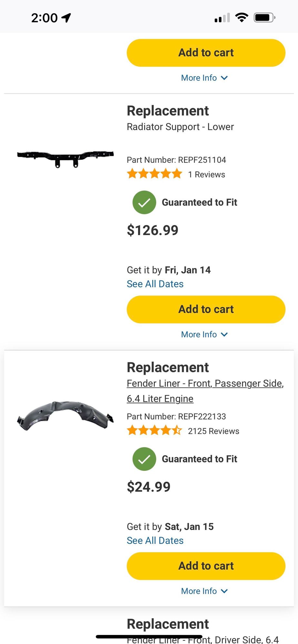
Task: Open See All Dates for Jan 15 delivery
Action: [155, 541]
